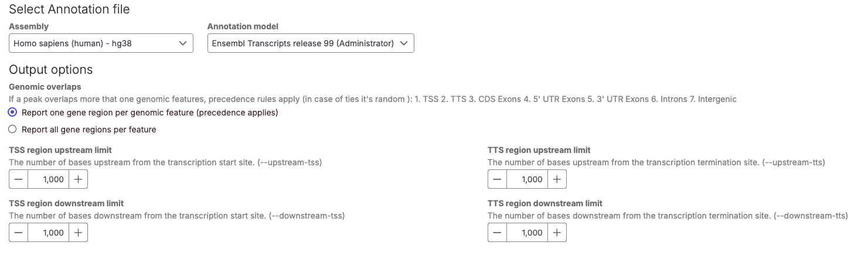The image size is (868, 269).
Task: Focus the TTS region downstream limit number field
Action: pos(527,233)
